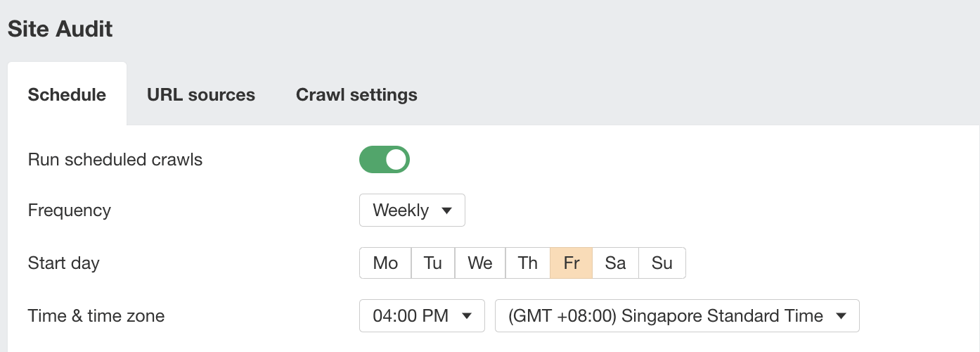Choose Th as the start day

tap(528, 263)
